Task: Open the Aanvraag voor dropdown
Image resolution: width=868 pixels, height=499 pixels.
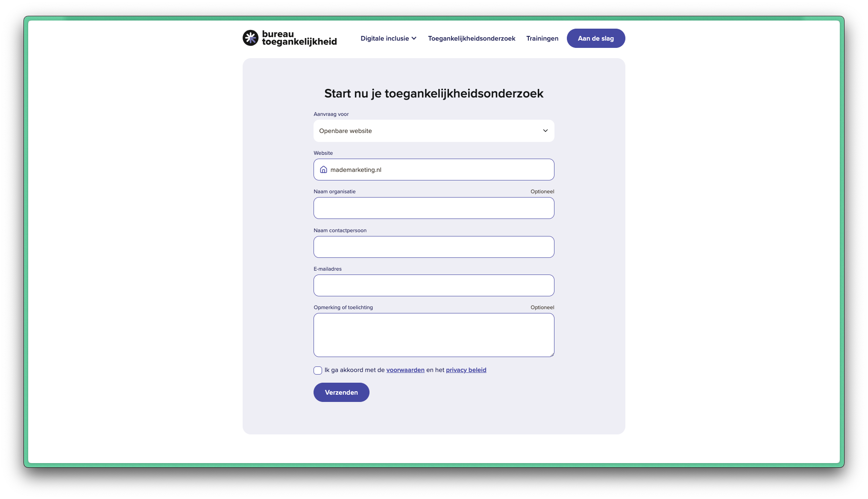Action: [434, 131]
